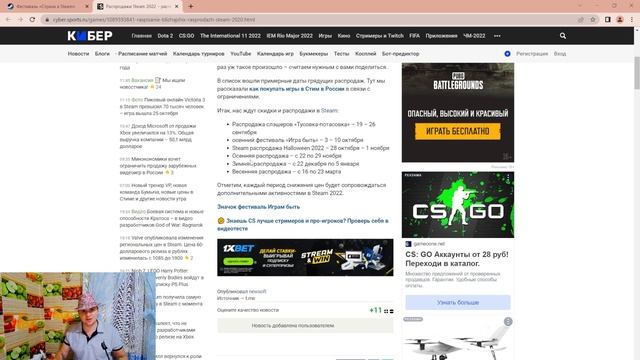Go to IEM Rio Major 2022
Screen dimensions: 640x360
[x=289, y=36]
